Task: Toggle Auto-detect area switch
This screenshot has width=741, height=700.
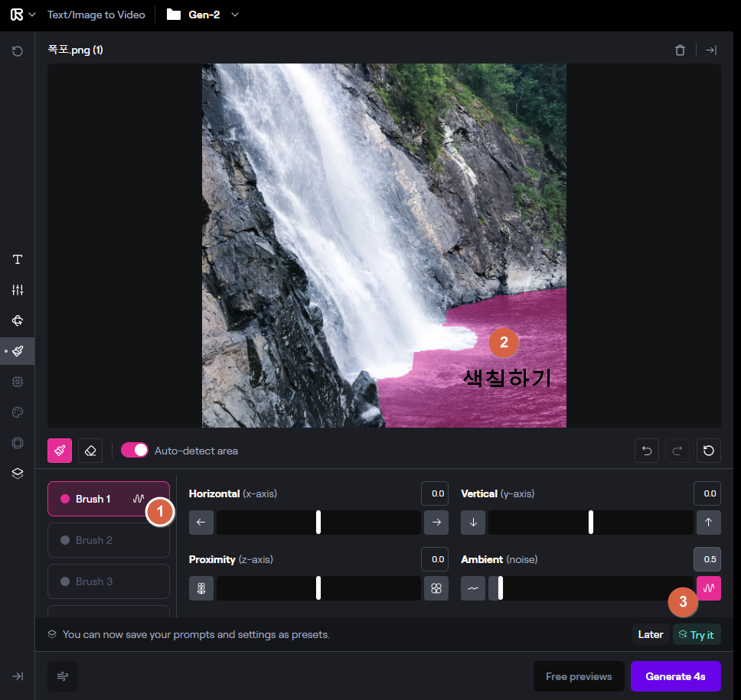Action: point(135,450)
